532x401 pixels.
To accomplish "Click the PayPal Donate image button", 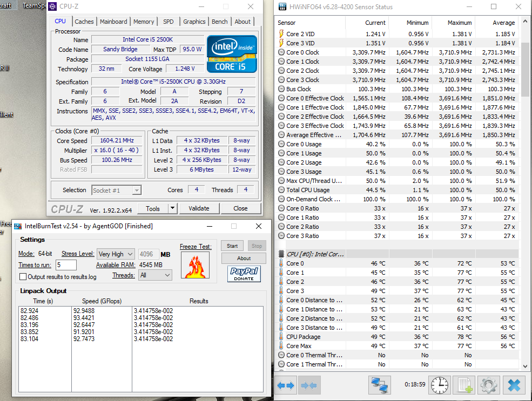I will point(244,274).
